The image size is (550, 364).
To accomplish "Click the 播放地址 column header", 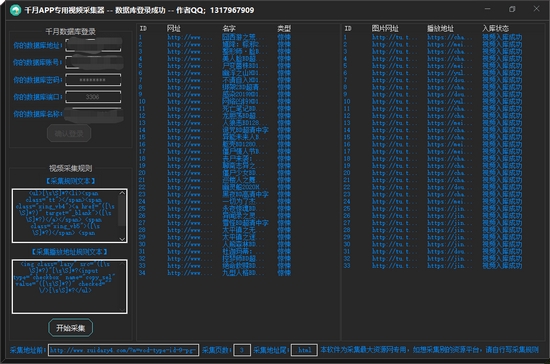I will click(x=441, y=28).
